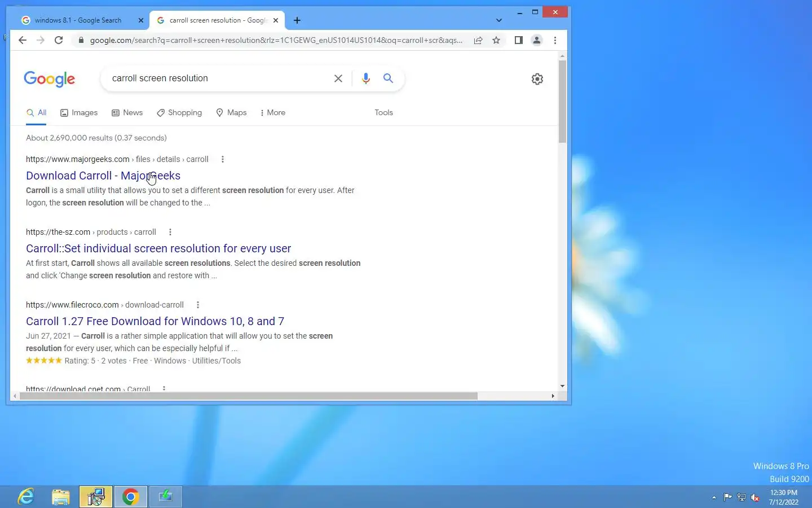The height and width of the screenshot is (508, 812).
Task: Close the windows 8.1 Google Search tab
Action: pyautogui.click(x=141, y=20)
